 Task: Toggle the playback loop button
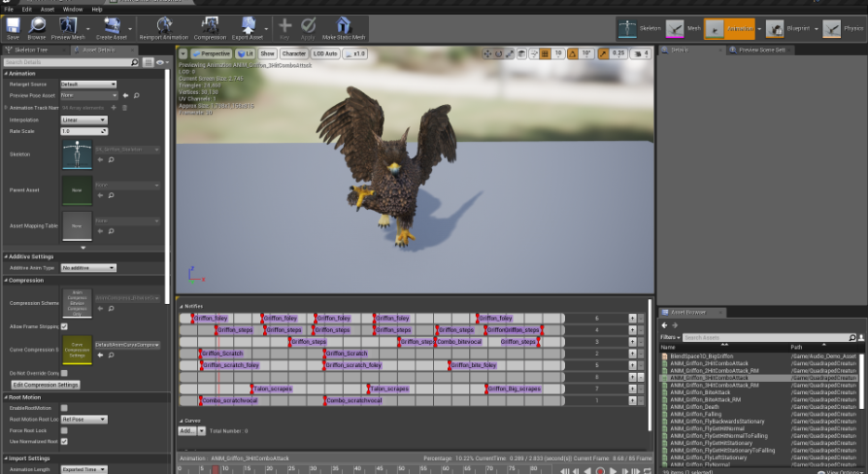pyautogui.click(x=648, y=471)
